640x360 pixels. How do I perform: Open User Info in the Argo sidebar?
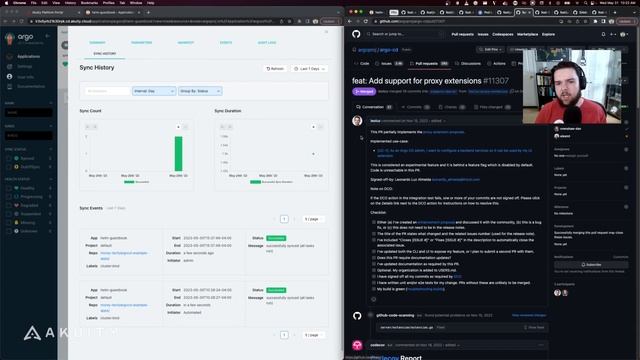pyautogui.click(x=25, y=77)
